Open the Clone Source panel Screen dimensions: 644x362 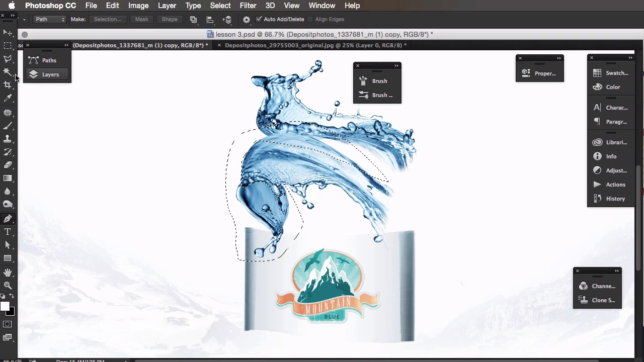coord(598,300)
